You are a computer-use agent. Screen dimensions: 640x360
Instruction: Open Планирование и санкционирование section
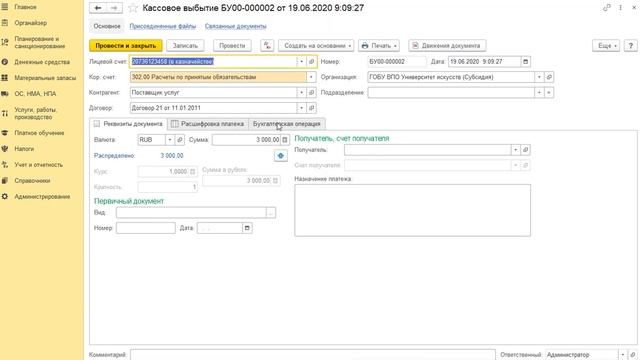tap(40, 42)
